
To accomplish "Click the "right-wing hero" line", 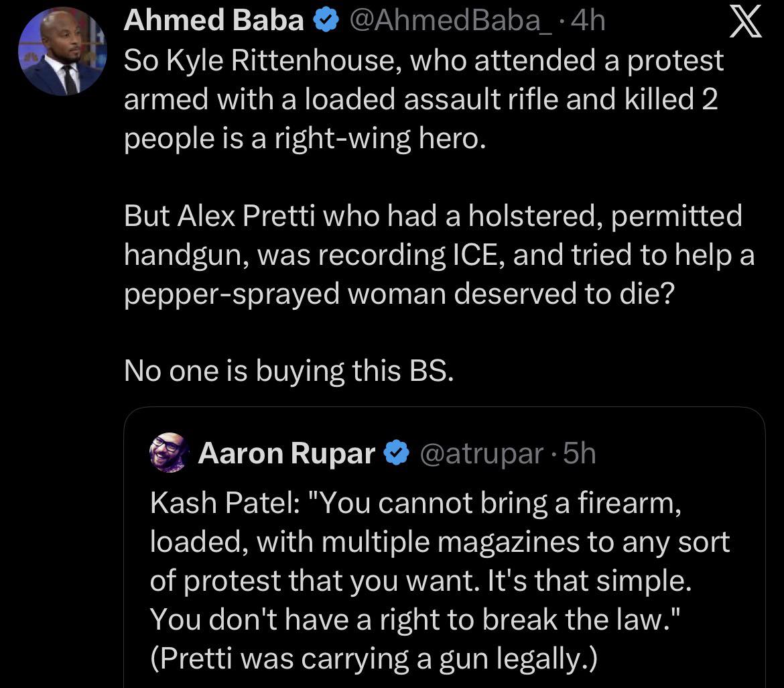I will coord(303,139).
